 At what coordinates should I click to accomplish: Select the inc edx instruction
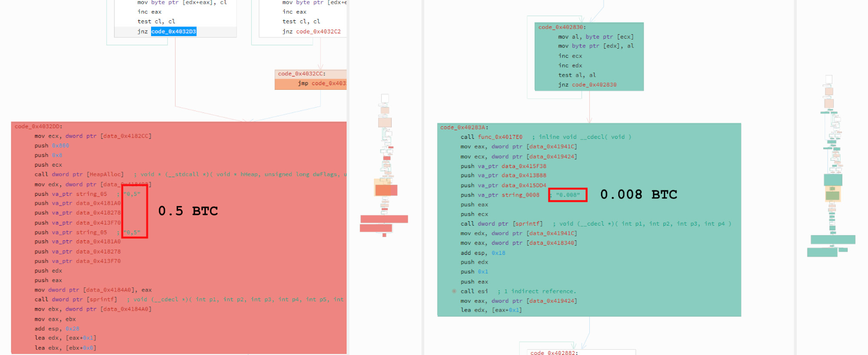[570, 65]
